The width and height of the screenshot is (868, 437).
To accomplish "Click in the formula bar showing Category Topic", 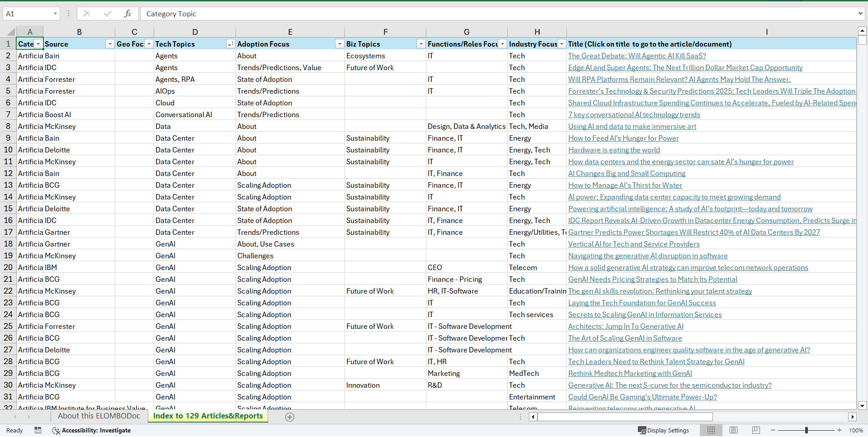I will [x=497, y=14].
